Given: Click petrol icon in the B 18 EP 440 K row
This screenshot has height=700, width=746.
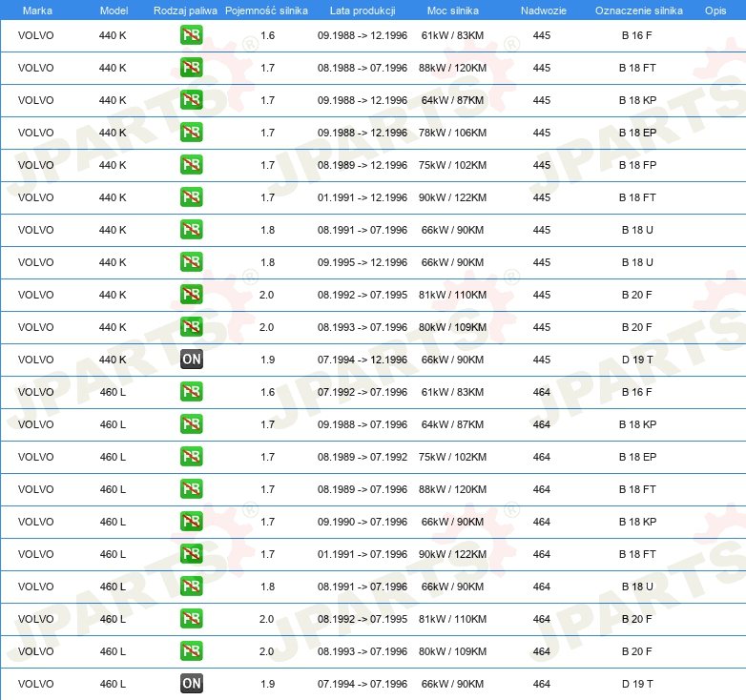Looking at the screenshot, I should (191, 133).
